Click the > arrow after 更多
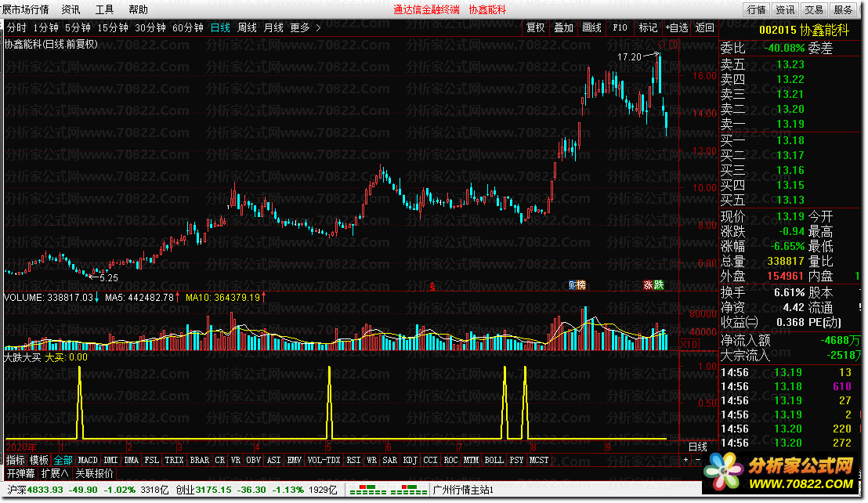Viewport: 868px width, 503px height. point(318,27)
